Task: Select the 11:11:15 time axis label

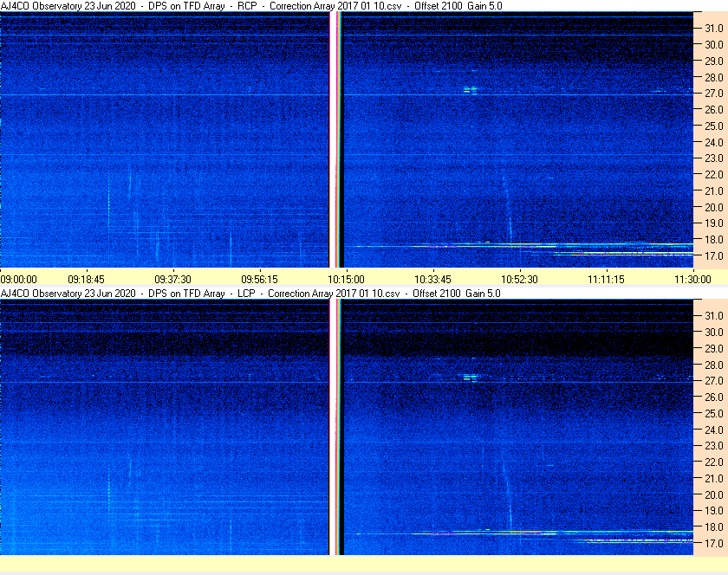Action: 607,280
